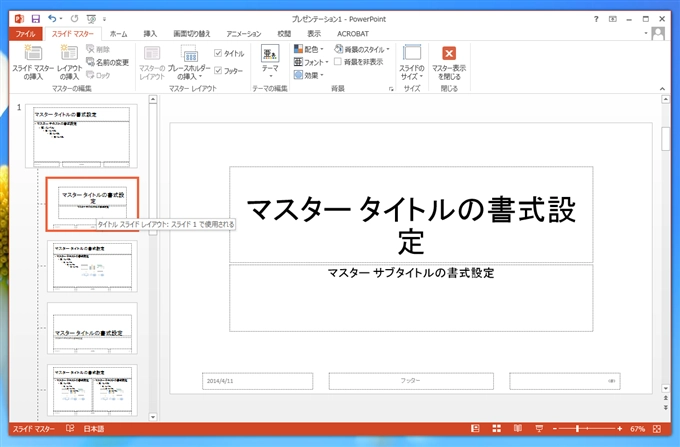The width and height of the screenshot is (680, 447).
Task: Click 削除 (Delete) in master edit group
Action: pos(98,49)
